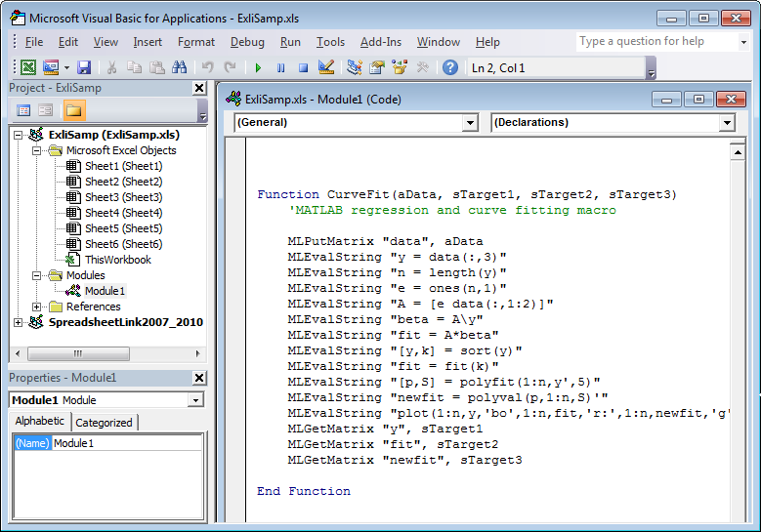Click the Find binoculars icon

pyautogui.click(x=179, y=67)
